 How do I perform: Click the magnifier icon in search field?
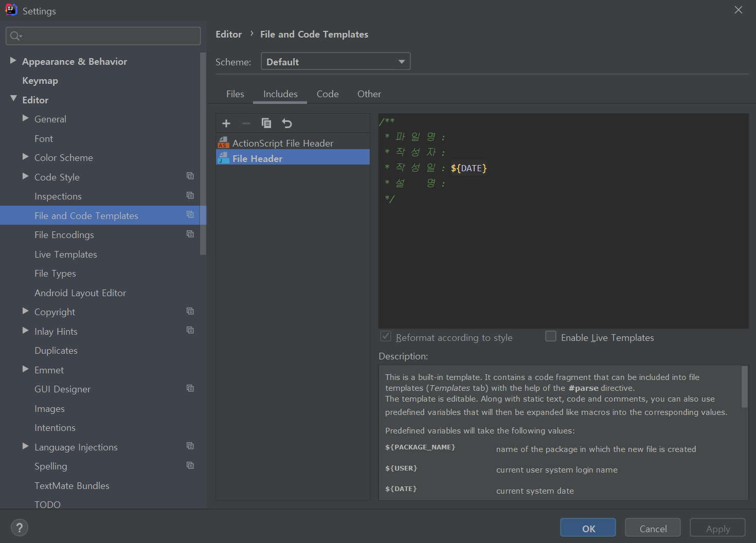(x=15, y=36)
